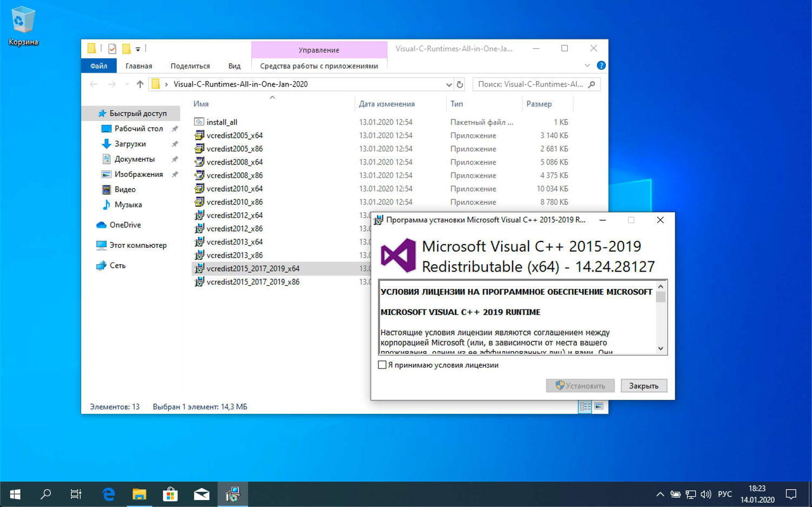This screenshot has width=812, height=507.
Task: Check 'Я принимаю условия лицензии' checkbox
Action: (382, 365)
